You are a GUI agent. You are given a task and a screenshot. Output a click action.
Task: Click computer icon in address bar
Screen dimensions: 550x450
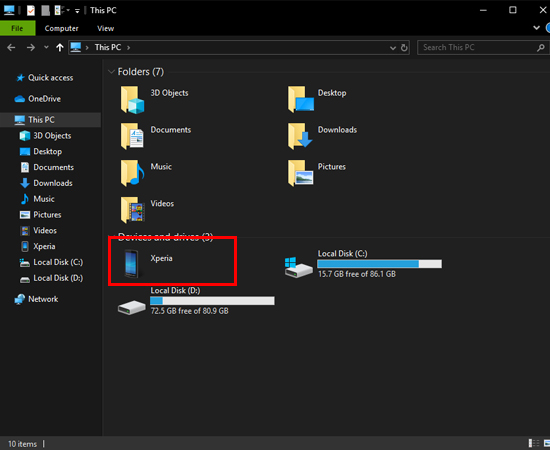click(76, 47)
